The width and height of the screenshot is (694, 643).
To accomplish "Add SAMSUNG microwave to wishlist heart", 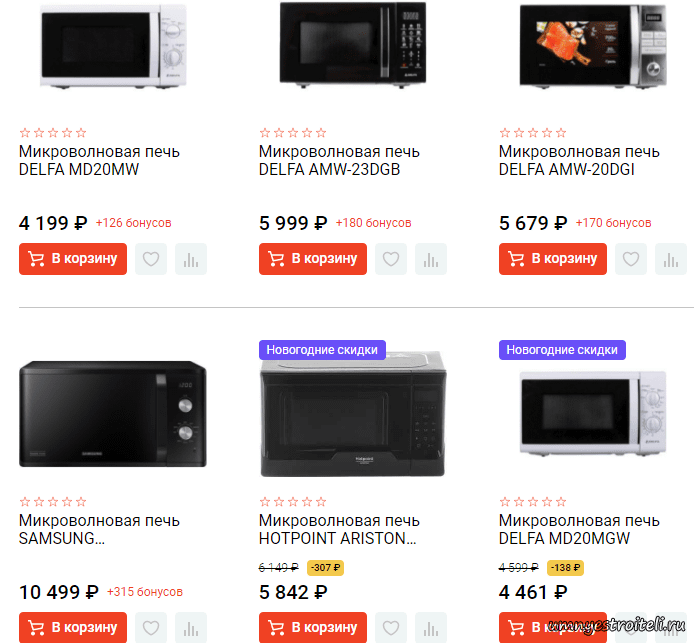I will click(x=151, y=628).
